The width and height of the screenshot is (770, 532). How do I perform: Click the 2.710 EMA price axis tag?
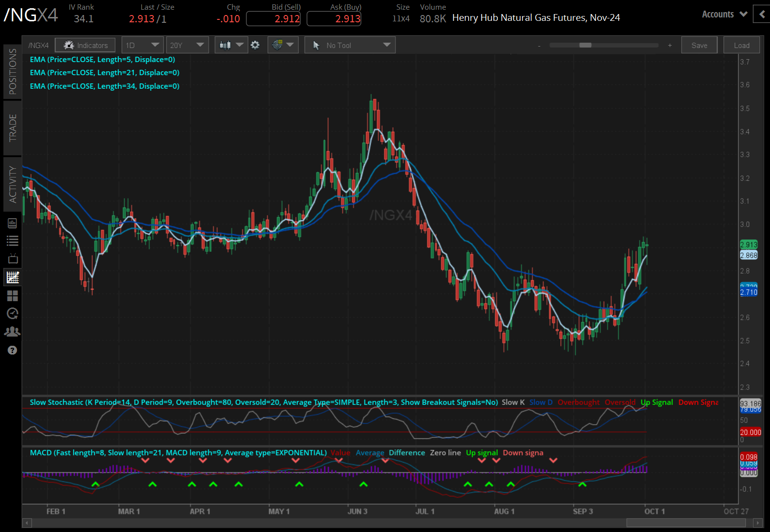[748, 292]
